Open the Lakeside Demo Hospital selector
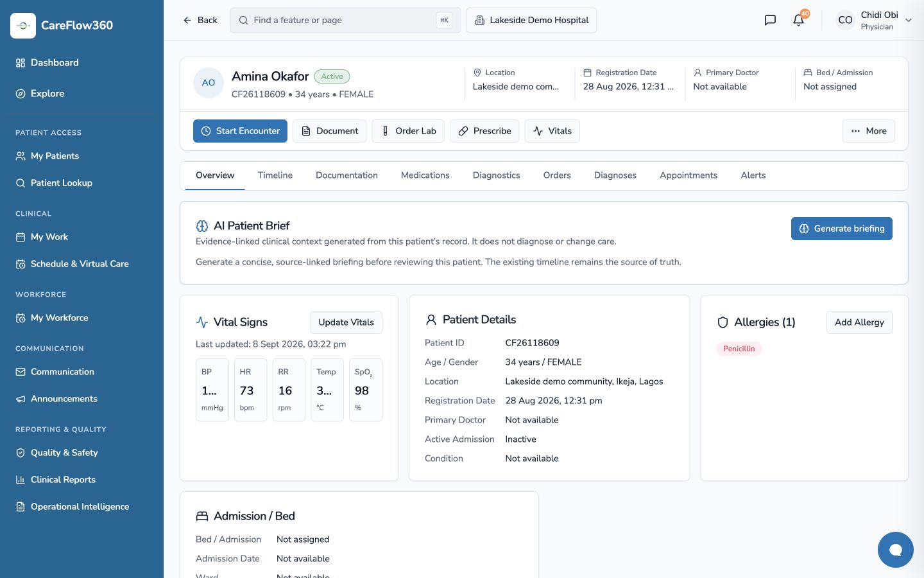 531,20
